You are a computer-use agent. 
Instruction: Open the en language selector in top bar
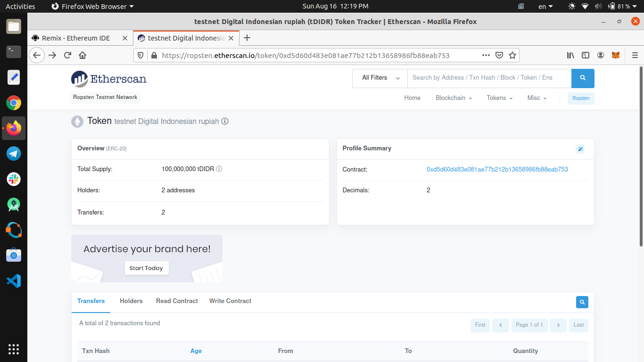(545, 7)
